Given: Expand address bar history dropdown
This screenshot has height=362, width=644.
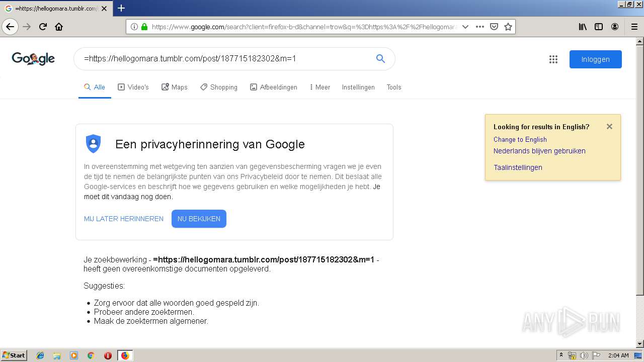Looking at the screenshot, I should click(465, 27).
